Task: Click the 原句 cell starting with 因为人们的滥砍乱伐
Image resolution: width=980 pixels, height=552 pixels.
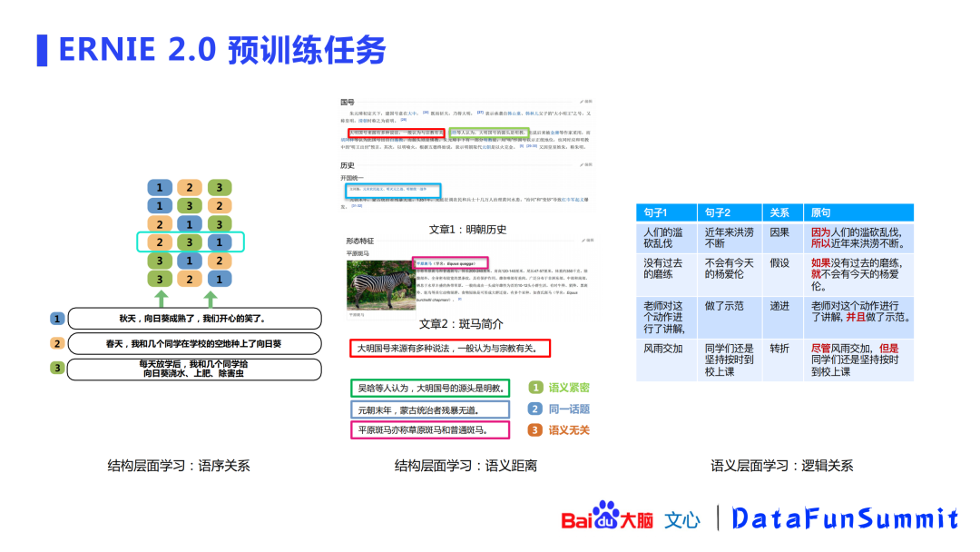Action: click(858, 238)
